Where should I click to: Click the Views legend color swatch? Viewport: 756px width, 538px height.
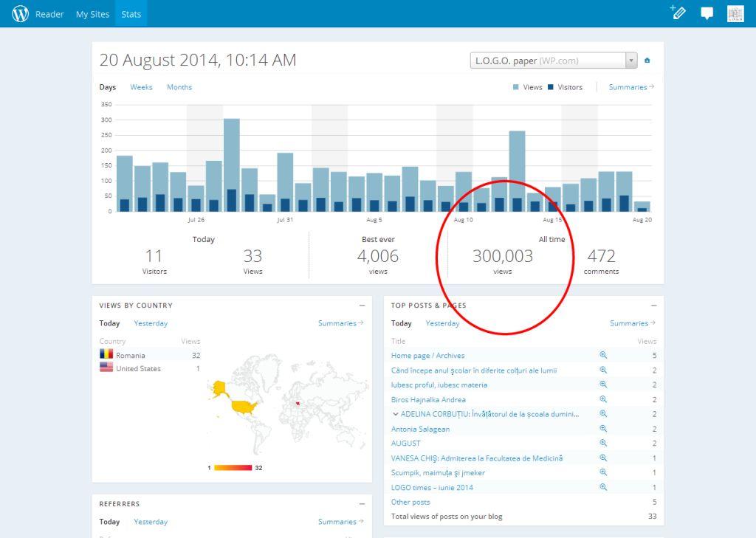pyautogui.click(x=516, y=87)
